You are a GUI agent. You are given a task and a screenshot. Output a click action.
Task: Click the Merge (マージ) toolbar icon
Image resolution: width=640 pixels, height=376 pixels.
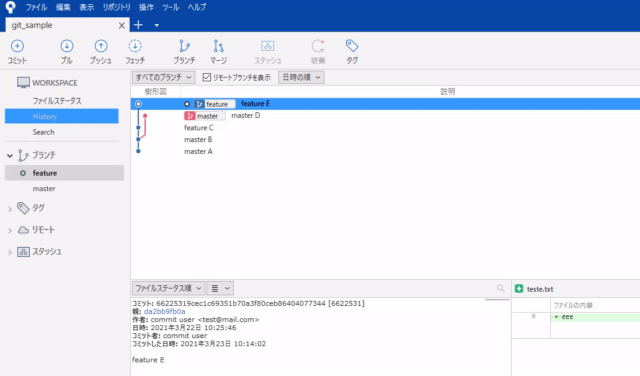218,46
